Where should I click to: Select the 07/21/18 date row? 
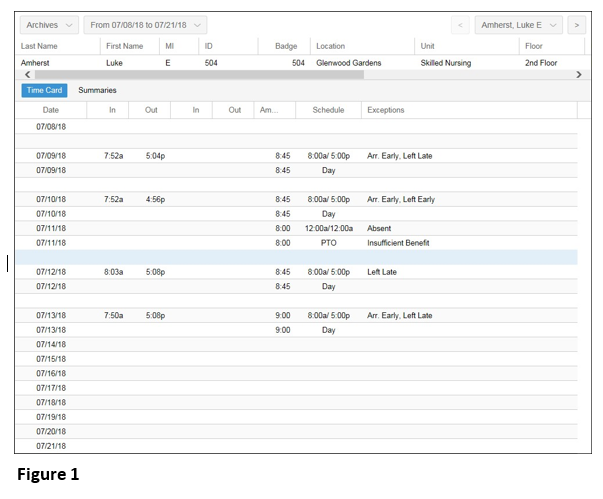pyautogui.click(x=297, y=446)
